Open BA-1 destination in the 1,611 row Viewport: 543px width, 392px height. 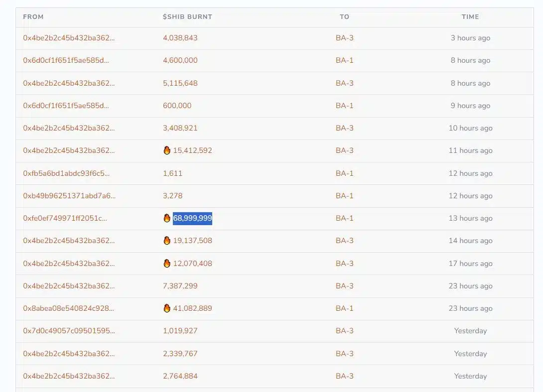[345, 173]
